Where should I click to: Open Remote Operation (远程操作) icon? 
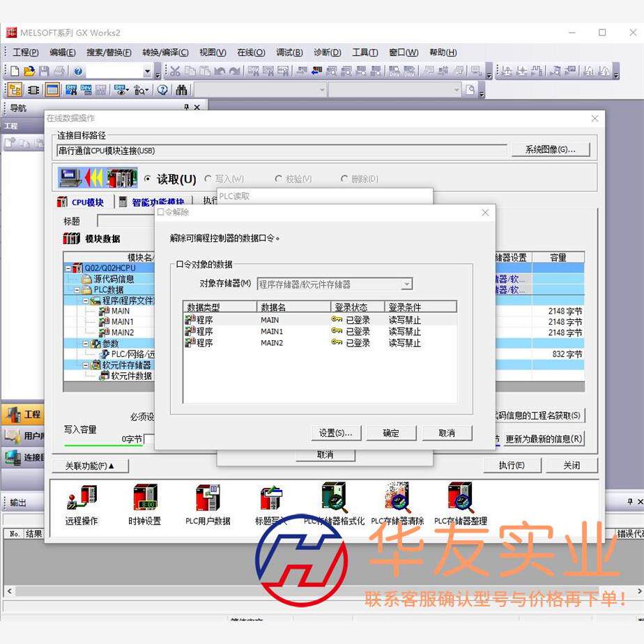(x=82, y=505)
